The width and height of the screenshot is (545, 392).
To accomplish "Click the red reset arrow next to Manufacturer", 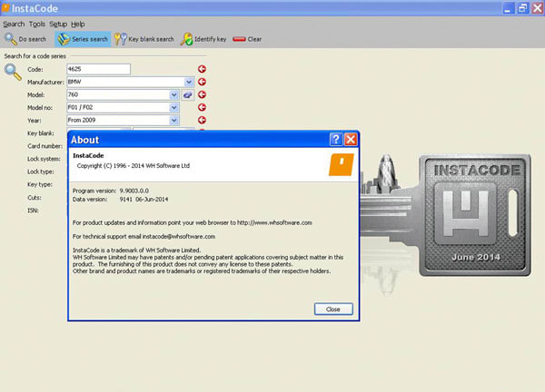I will click(202, 82).
